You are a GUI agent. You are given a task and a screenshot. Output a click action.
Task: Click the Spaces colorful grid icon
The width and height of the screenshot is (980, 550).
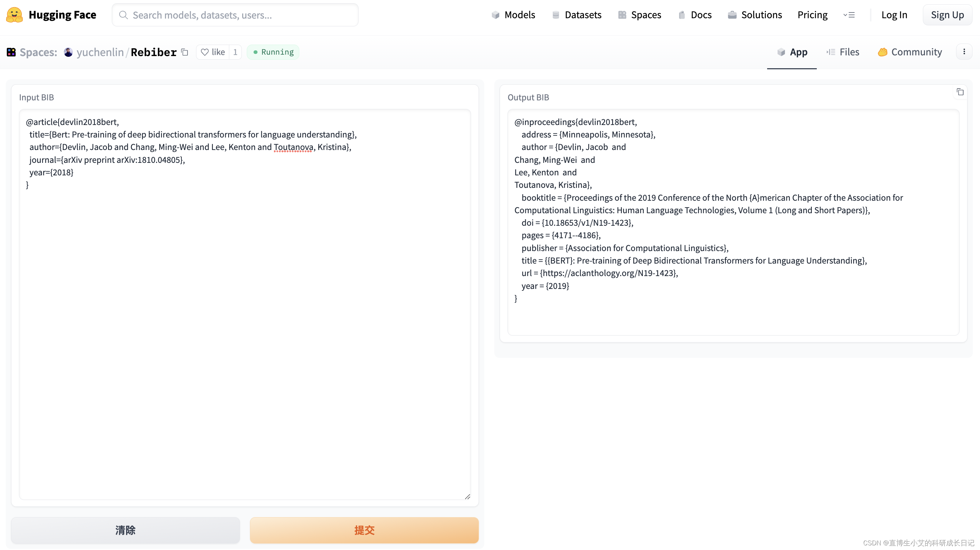[11, 52]
